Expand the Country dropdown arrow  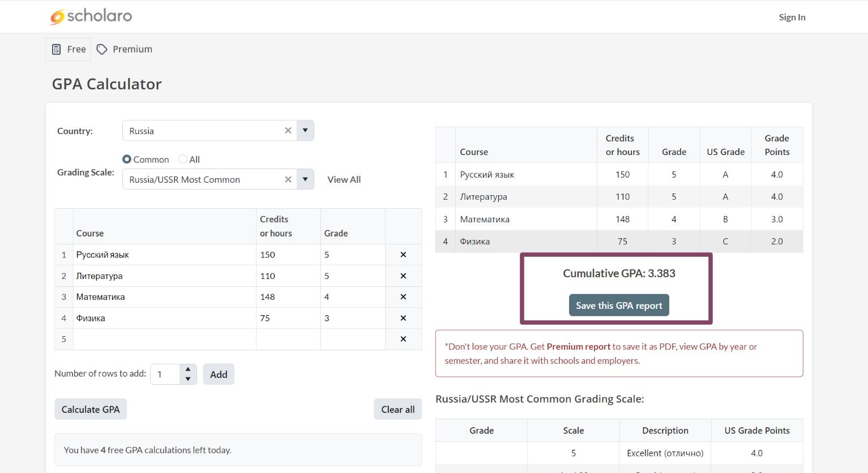point(305,131)
